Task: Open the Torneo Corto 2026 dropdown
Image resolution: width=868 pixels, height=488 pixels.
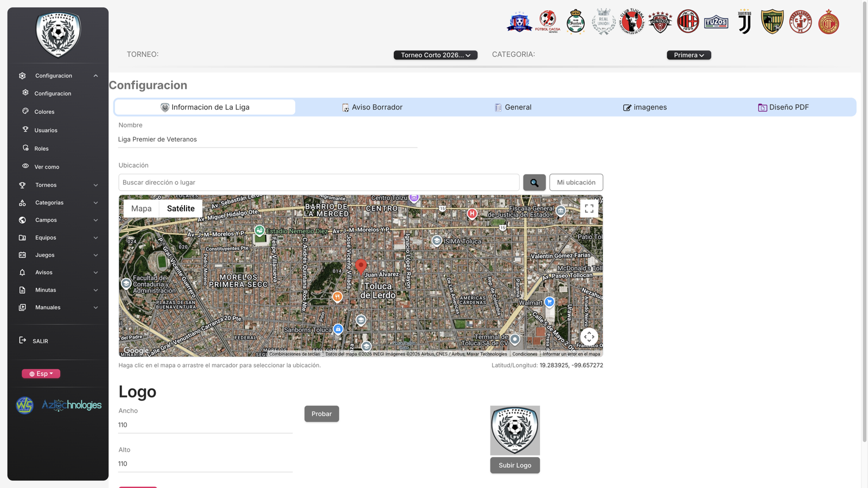Action: click(436, 55)
